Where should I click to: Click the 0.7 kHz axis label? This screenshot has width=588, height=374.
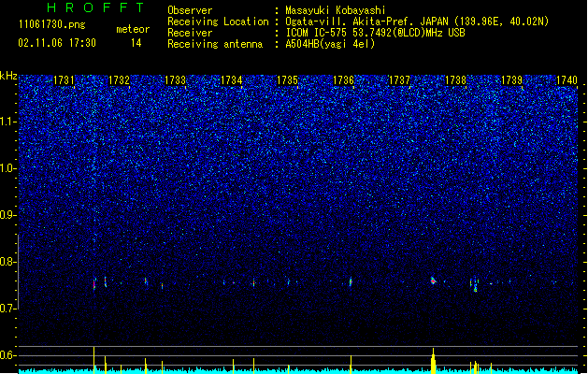pos(8,309)
